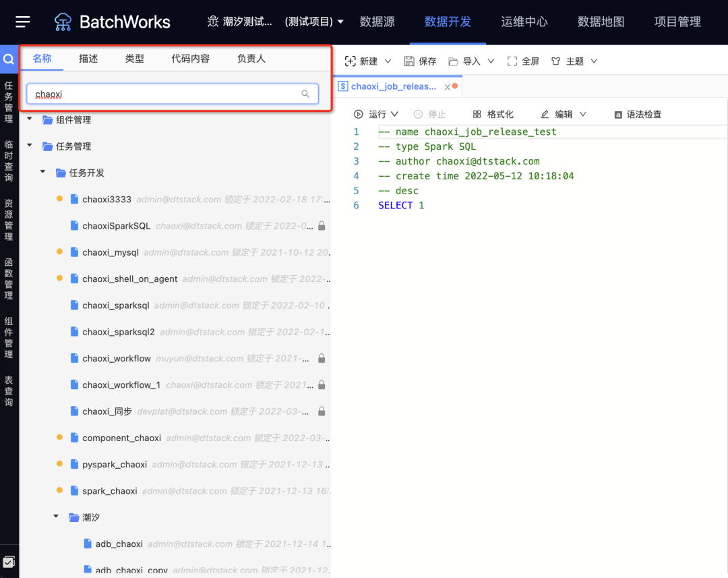The image size is (728, 578).
Task: Go to 运维中心 in top navigation
Action: [x=524, y=22]
